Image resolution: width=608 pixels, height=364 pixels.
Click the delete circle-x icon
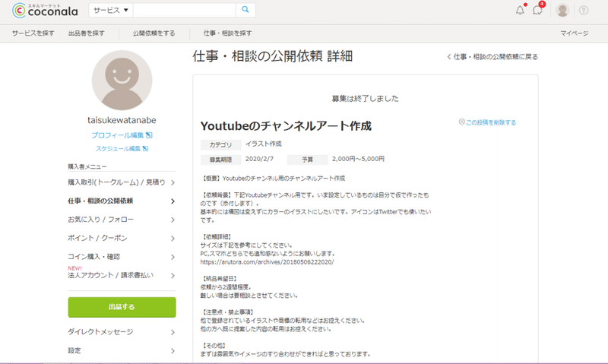[x=461, y=122]
